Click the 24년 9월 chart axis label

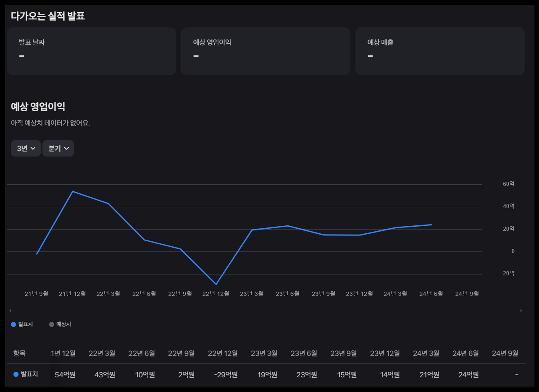tap(467, 294)
